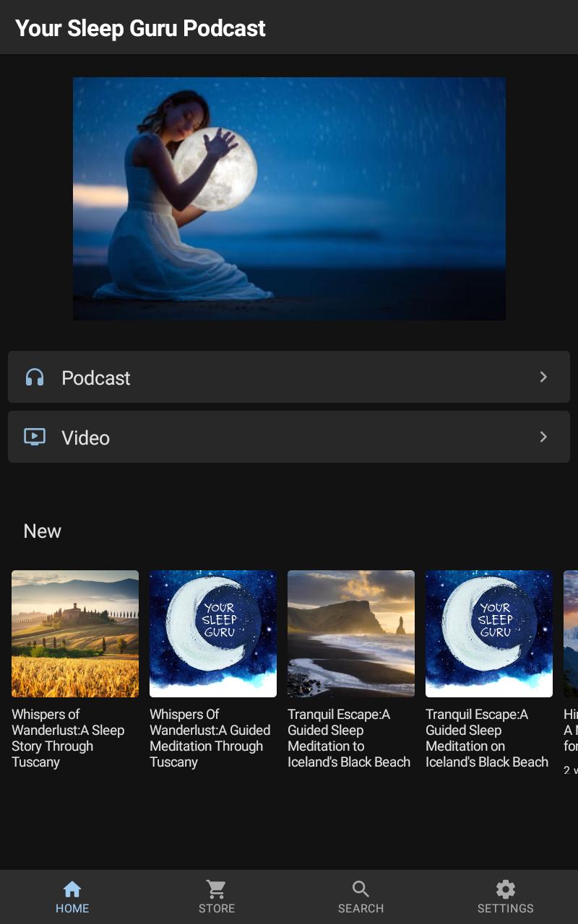Expand the Podcast row chevron

point(543,378)
